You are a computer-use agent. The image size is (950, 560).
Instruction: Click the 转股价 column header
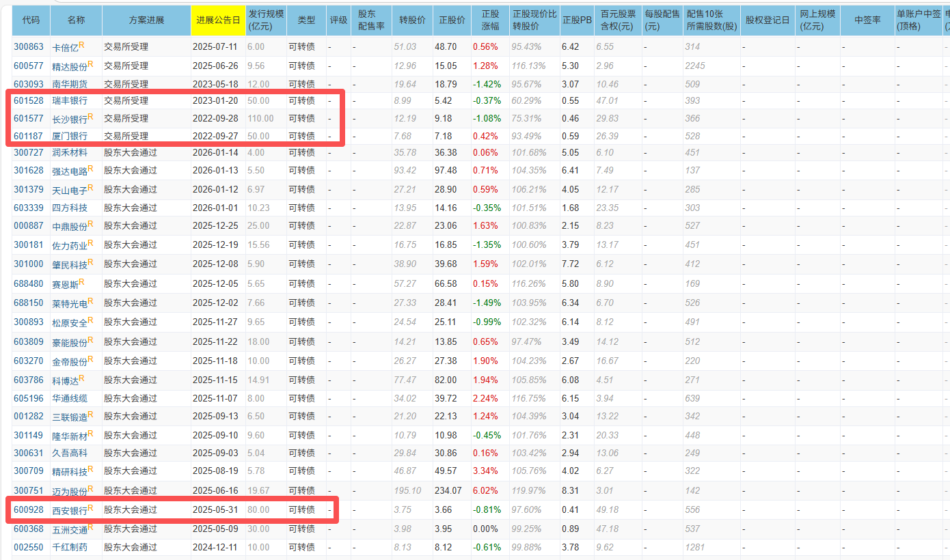413,20
